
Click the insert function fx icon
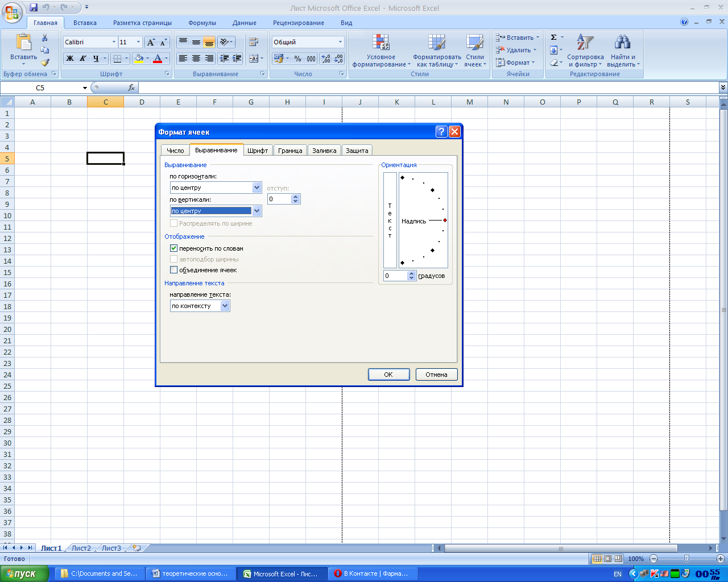point(131,88)
